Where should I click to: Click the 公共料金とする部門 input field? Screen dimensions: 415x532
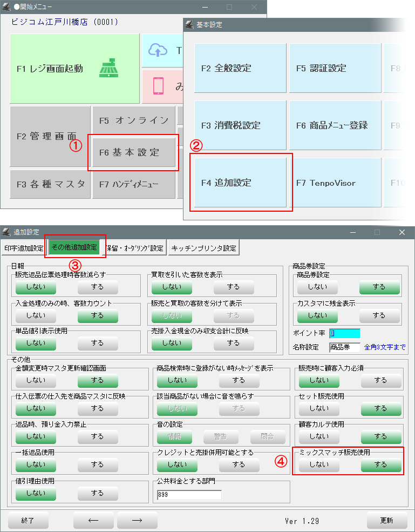pyautogui.click(x=189, y=495)
